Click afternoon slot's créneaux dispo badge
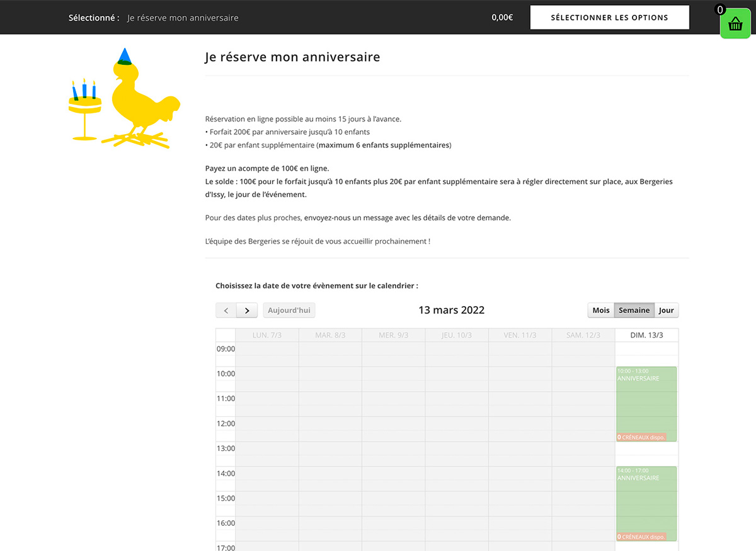The height and width of the screenshot is (551, 756). coord(641,537)
